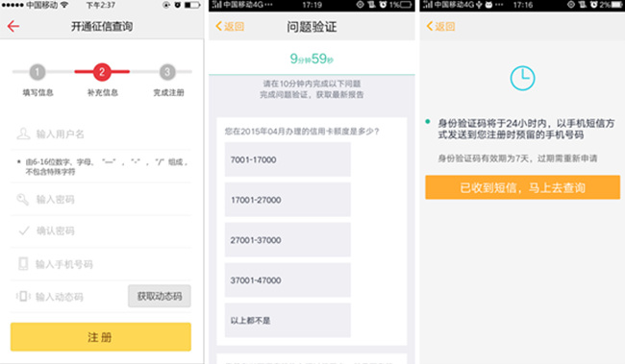Click the Wi-Fi icon in the left status bar

[63, 5]
